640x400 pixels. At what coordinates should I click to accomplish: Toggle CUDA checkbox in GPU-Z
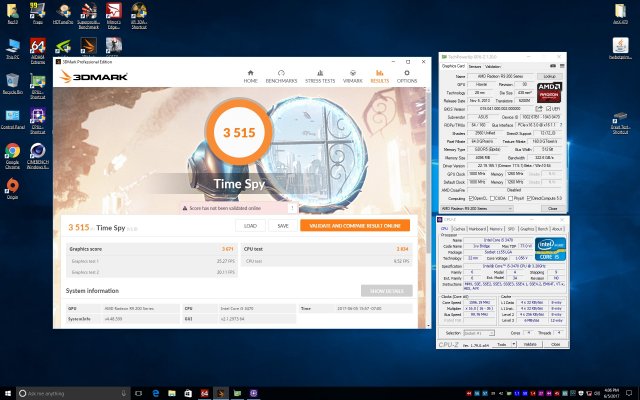click(492, 198)
